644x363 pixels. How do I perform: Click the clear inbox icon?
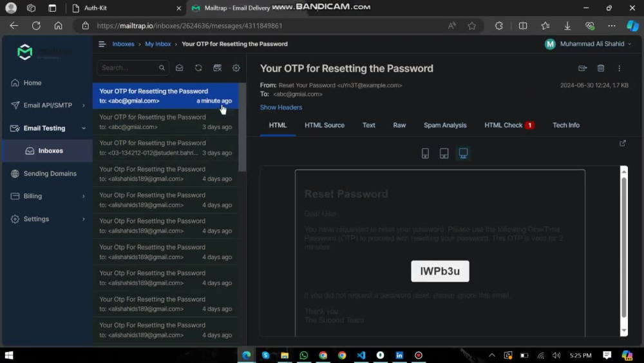pos(217,68)
